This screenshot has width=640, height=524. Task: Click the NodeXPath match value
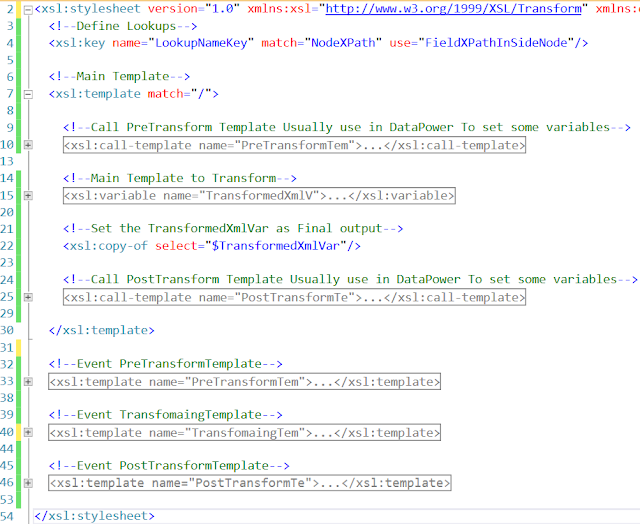click(343, 43)
